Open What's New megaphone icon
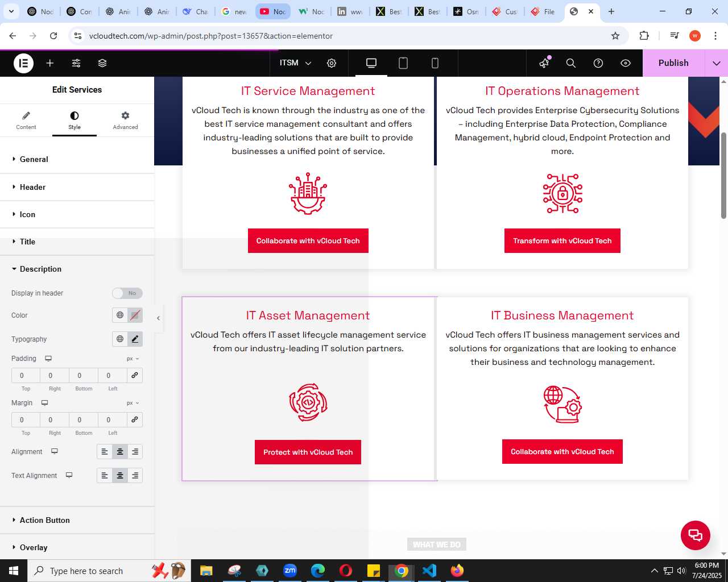Image resolution: width=728 pixels, height=582 pixels. click(544, 63)
